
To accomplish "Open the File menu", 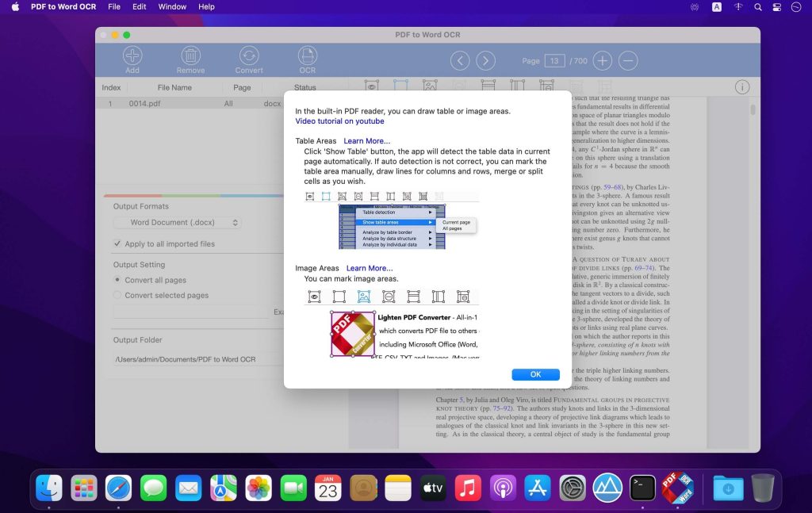I will pos(114,6).
